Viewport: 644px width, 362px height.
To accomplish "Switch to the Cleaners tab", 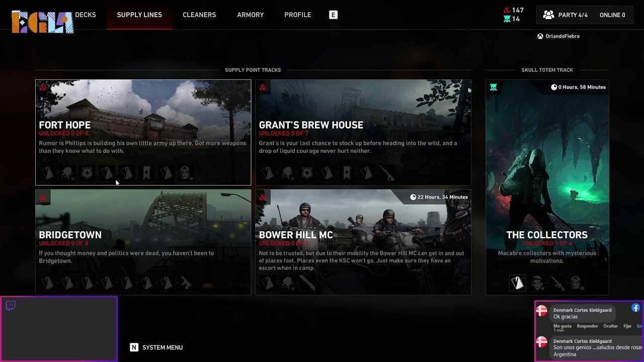I will (x=199, y=15).
